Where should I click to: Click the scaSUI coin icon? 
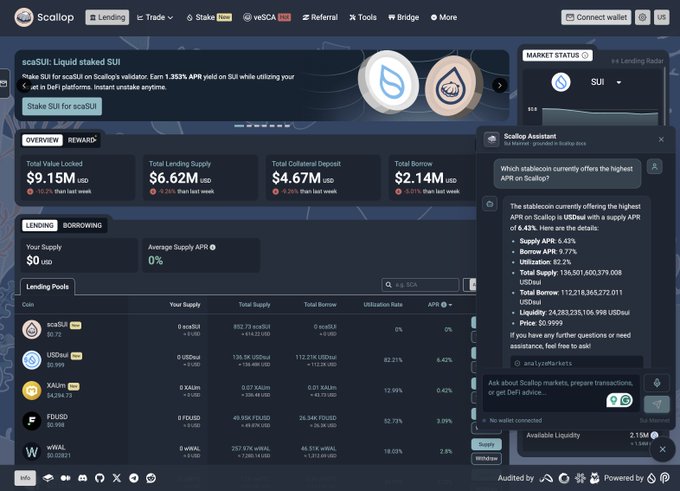pos(32,330)
